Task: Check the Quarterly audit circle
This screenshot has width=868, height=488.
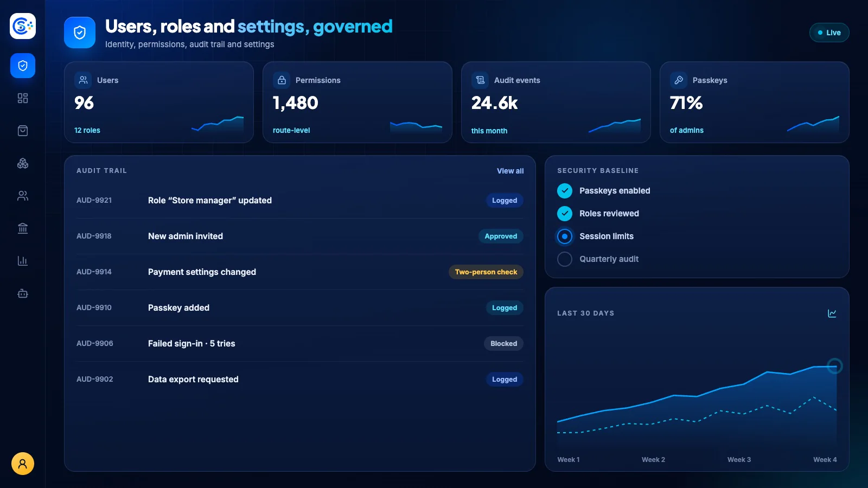Action: coord(565,259)
